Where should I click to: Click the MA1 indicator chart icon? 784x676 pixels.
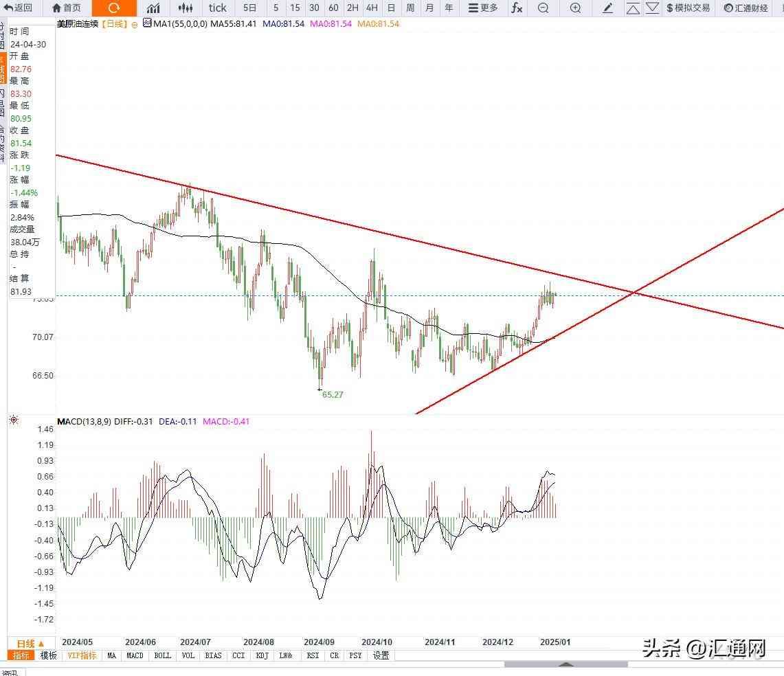146,23
